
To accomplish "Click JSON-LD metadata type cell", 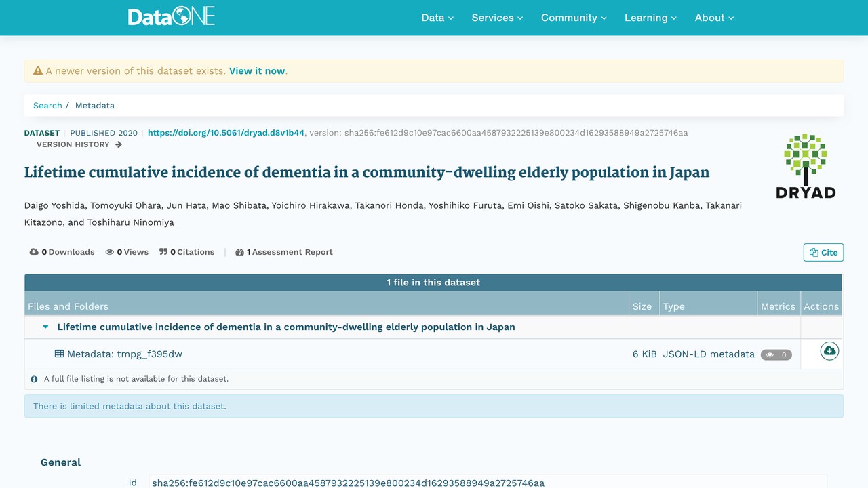I will [x=709, y=354].
